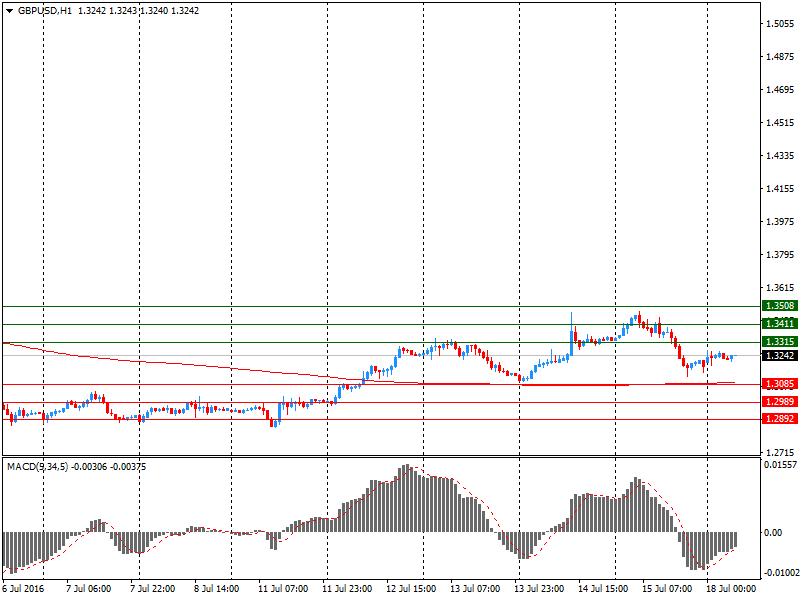This screenshot has height=600, width=800.
Task: Select the red 1.2989 support level tag
Action: [x=780, y=402]
